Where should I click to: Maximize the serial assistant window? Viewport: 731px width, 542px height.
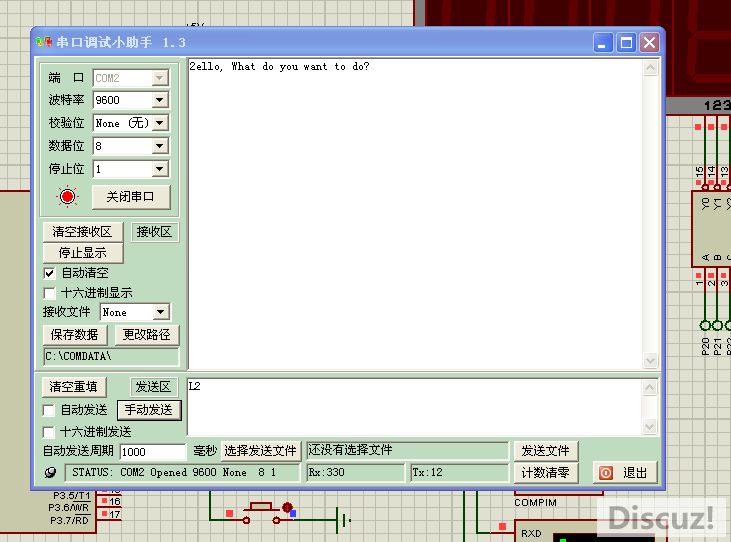(626, 43)
